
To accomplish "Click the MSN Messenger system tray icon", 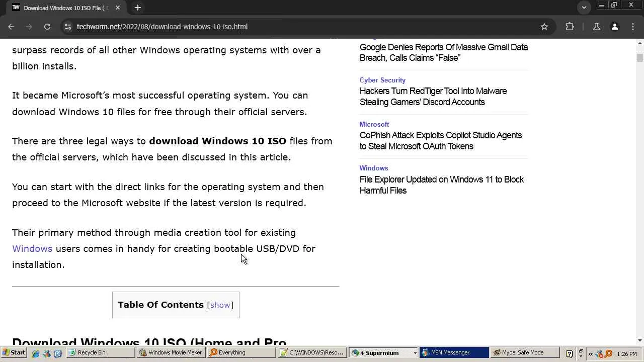I will [x=599, y=353].
